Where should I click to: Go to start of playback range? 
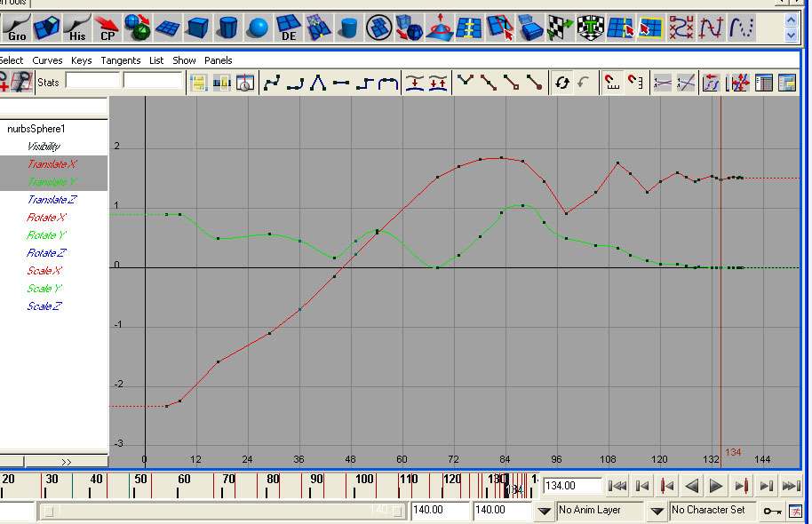pos(617,486)
